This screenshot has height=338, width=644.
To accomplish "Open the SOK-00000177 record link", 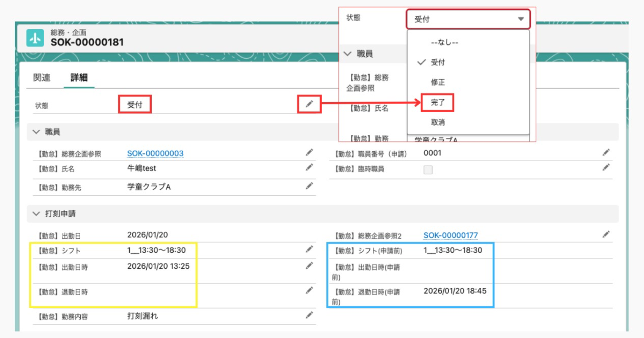I will click(x=450, y=235).
